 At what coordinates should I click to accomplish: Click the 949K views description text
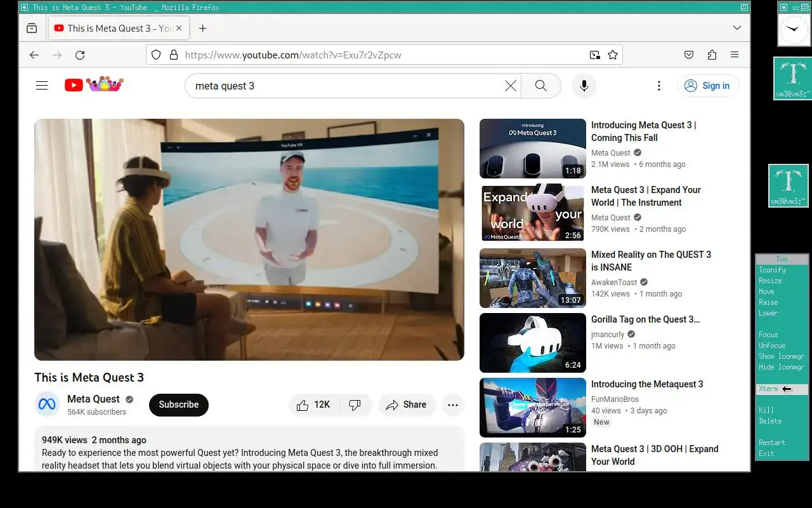[x=64, y=440]
